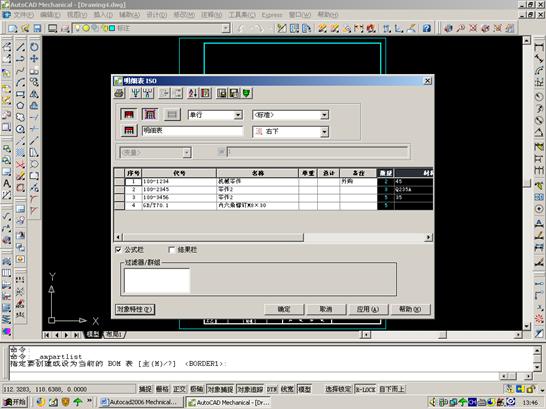Open the 编辑 menu
The width and height of the screenshot is (546, 409).
point(50,15)
